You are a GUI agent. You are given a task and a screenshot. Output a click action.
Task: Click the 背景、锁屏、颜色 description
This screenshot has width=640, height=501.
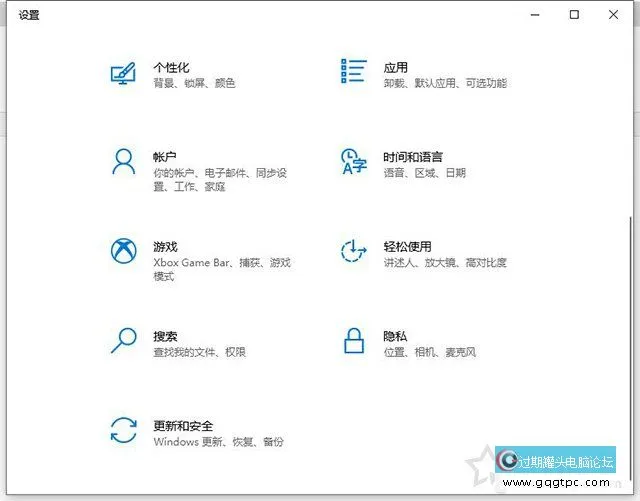(194, 83)
